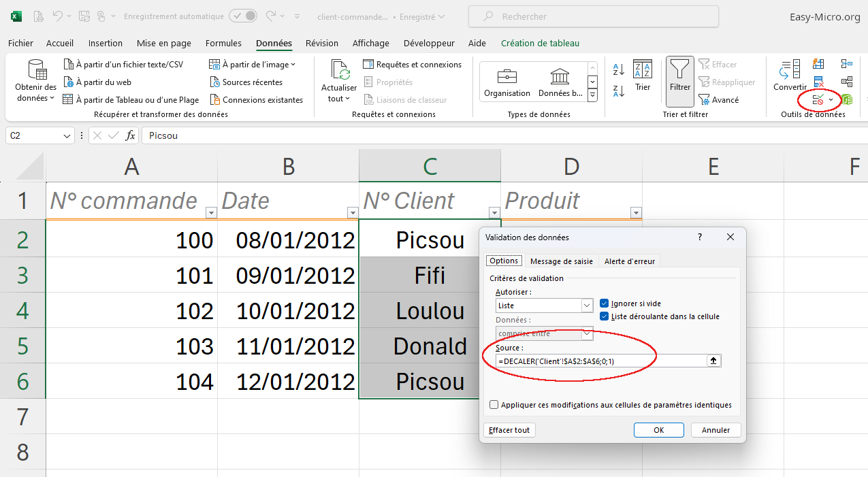Sort A to Z ascending
This screenshot has width=868, height=477.
(619, 69)
